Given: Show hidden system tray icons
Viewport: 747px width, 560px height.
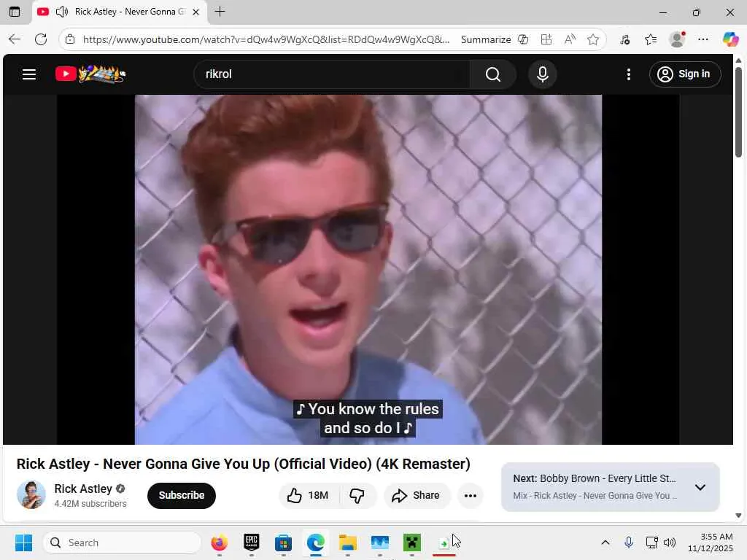Looking at the screenshot, I should click(605, 542).
